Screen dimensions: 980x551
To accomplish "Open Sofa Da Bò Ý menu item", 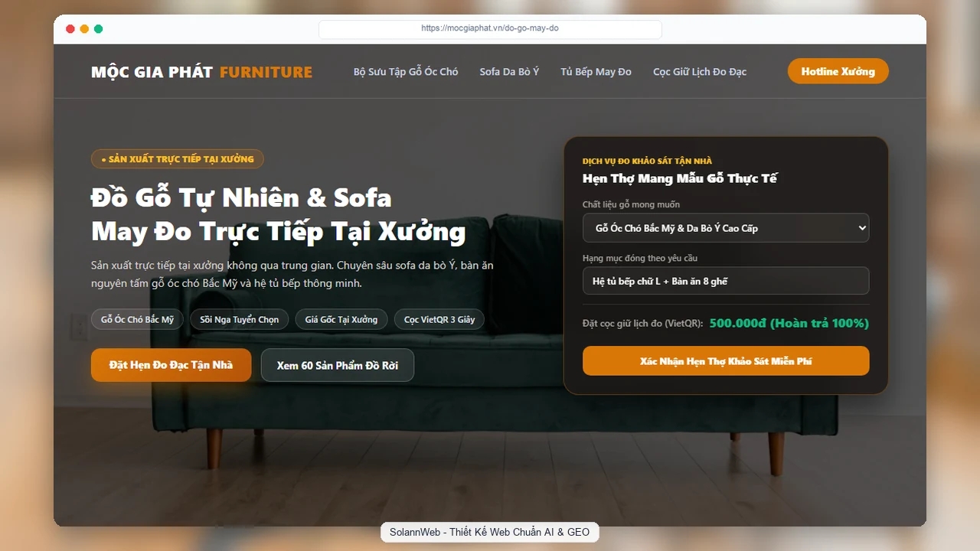I will (509, 71).
